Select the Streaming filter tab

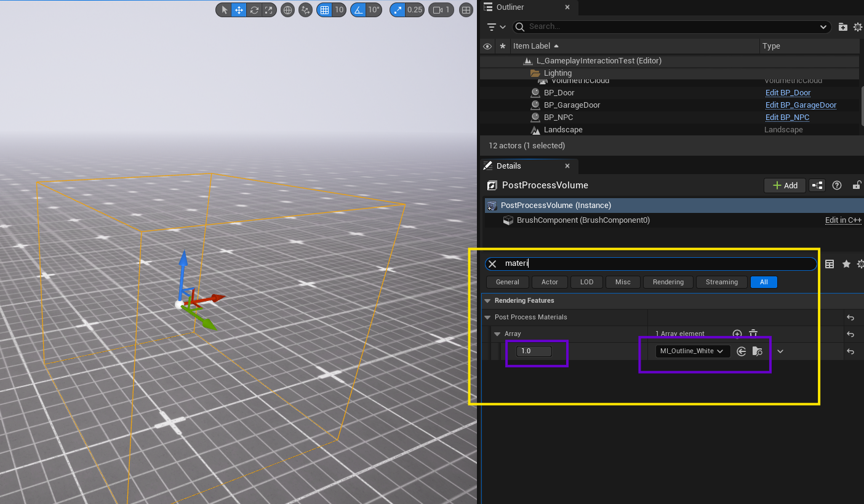[x=722, y=282]
